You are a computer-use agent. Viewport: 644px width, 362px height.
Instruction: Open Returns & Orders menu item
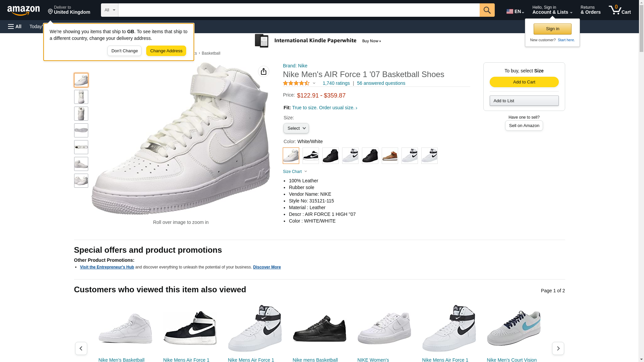click(x=590, y=10)
